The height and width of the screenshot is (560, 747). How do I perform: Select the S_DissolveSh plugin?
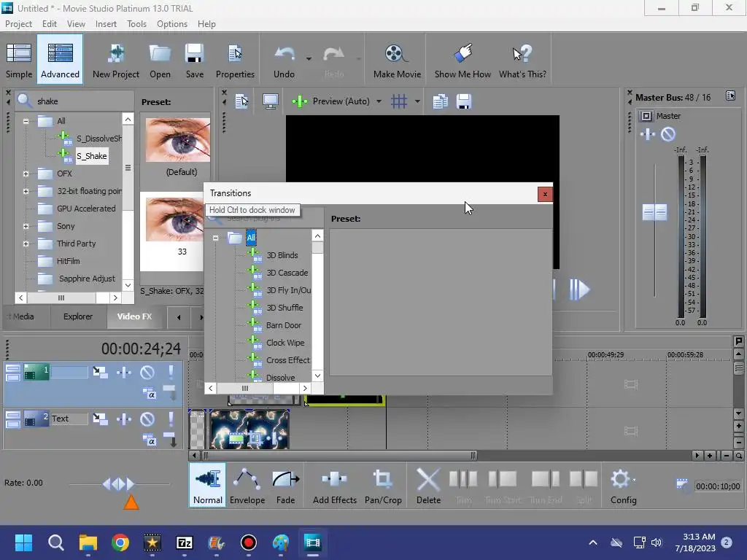tap(99, 139)
